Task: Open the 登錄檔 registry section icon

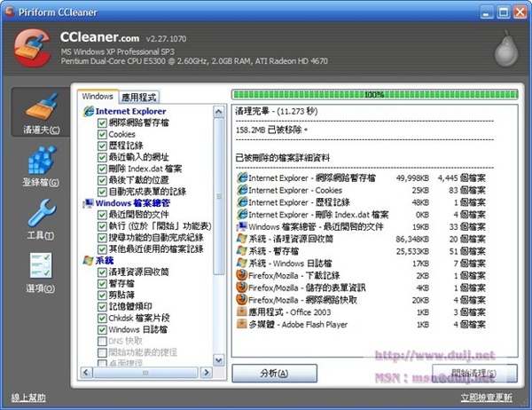Action: (x=42, y=160)
